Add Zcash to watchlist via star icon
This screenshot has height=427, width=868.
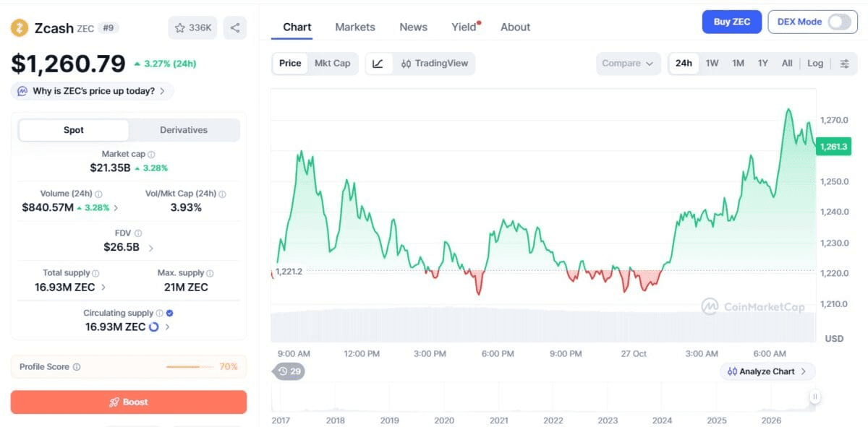point(180,28)
